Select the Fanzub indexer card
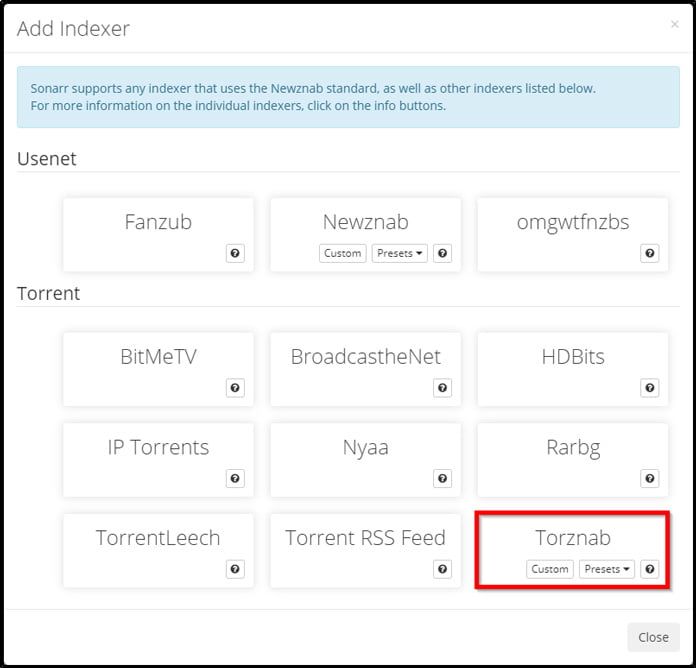The height and width of the screenshot is (668, 696). (x=158, y=235)
